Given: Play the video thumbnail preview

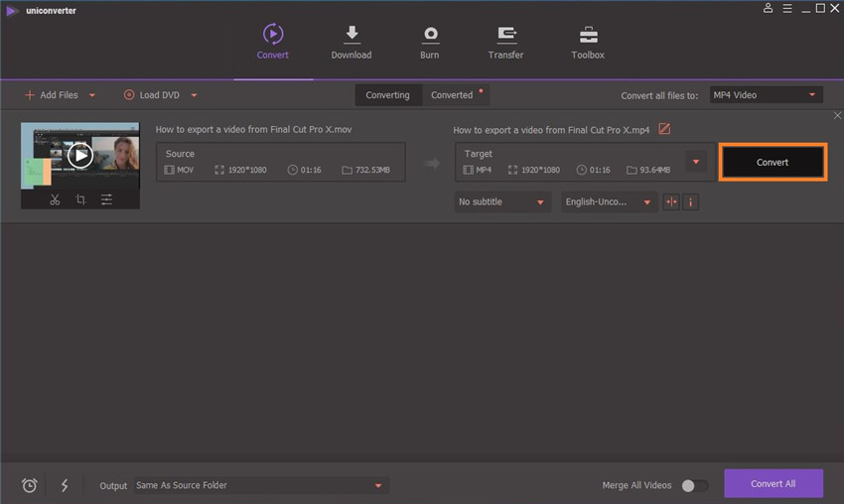Looking at the screenshot, I should (80, 156).
